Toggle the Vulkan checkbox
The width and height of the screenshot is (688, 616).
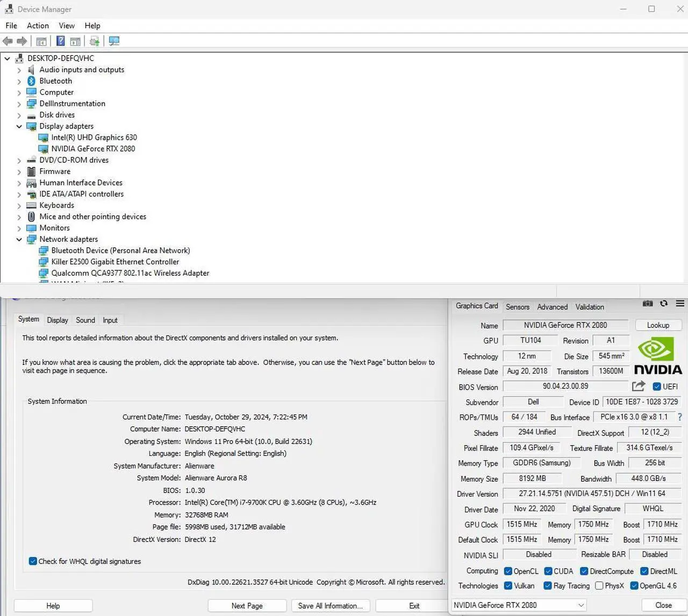508,585
